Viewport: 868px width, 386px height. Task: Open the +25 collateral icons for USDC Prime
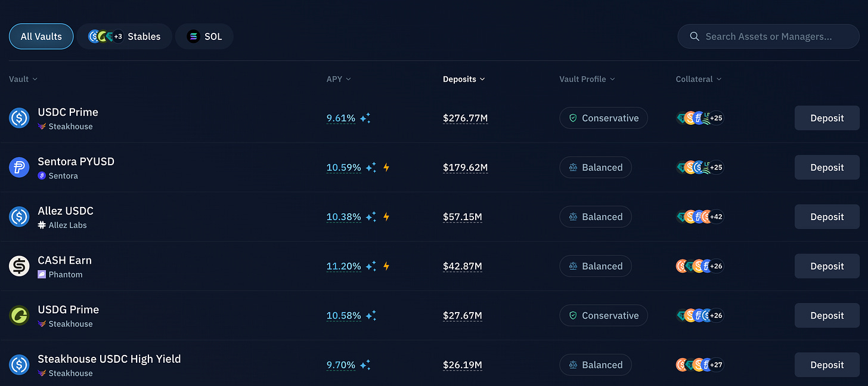tap(700, 118)
